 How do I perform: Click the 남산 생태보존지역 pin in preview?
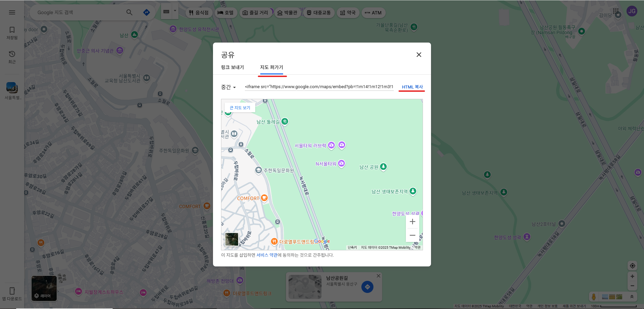tap(413, 191)
